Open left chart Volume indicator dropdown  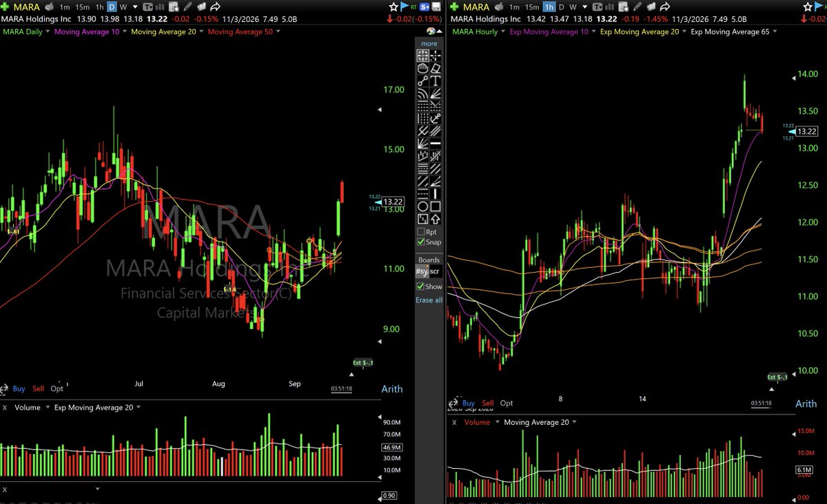[x=48, y=408]
